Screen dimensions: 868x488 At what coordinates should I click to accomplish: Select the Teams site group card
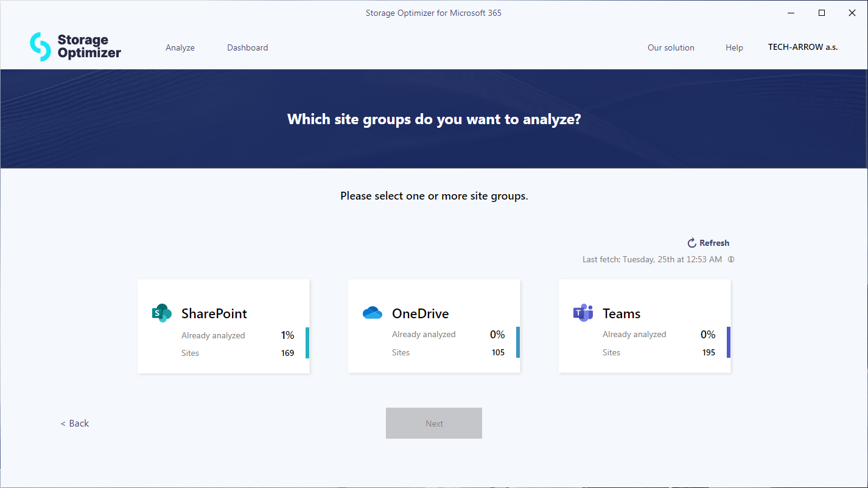point(645,326)
